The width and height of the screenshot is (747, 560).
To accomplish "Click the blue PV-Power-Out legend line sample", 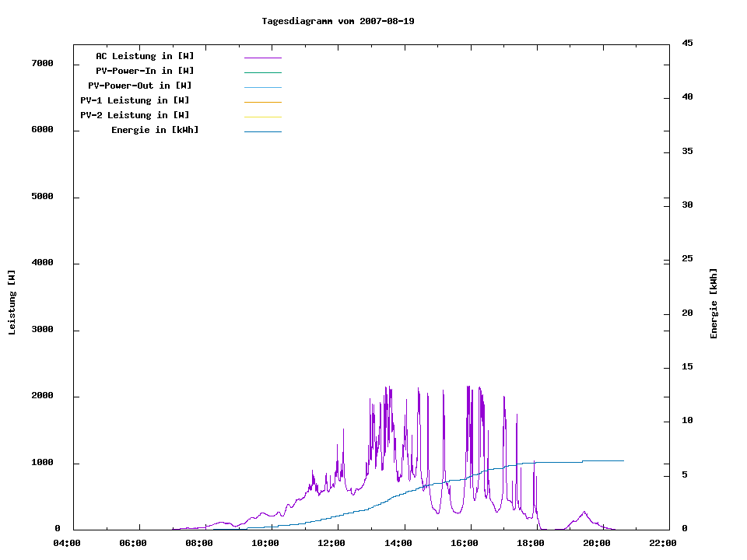I will (x=262, y=87).
